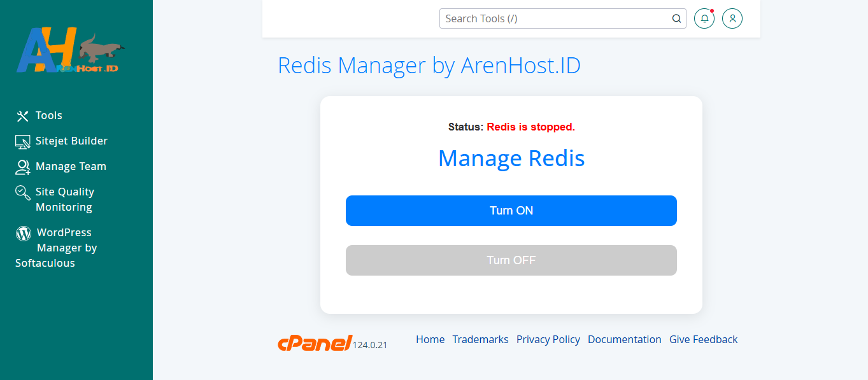The height and width of the screenshot is (380, 868).
Task: Click the WordPress logo icon
Action: tap(24, 233)
